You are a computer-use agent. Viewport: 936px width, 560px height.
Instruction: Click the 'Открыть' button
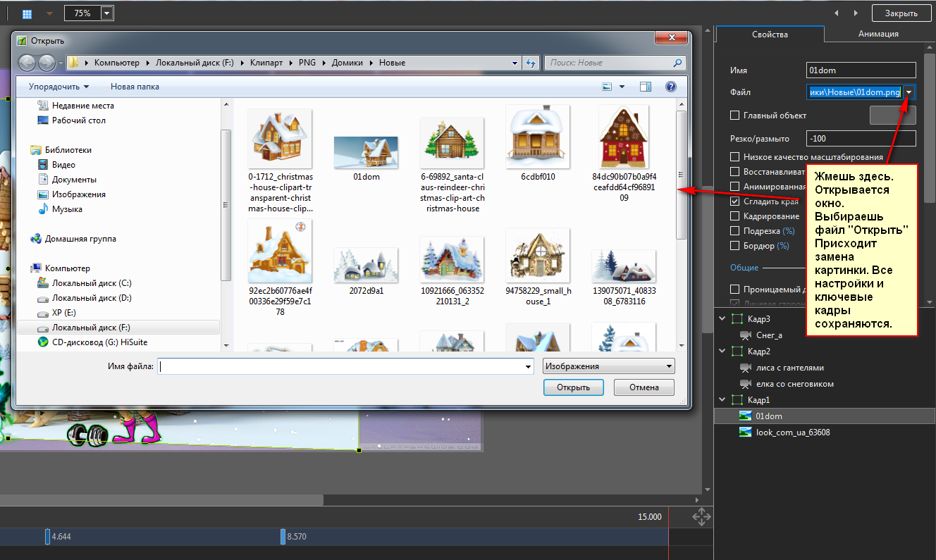click(x=573, y=387)
